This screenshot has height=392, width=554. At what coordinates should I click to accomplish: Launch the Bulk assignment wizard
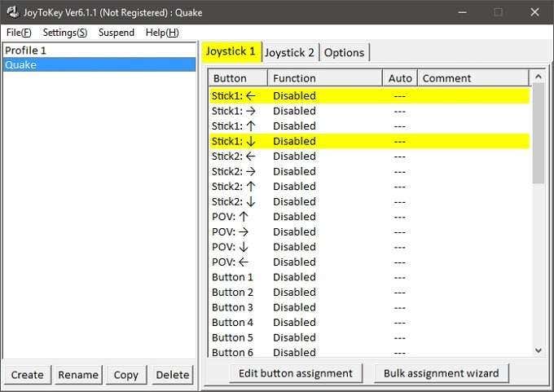441,373
